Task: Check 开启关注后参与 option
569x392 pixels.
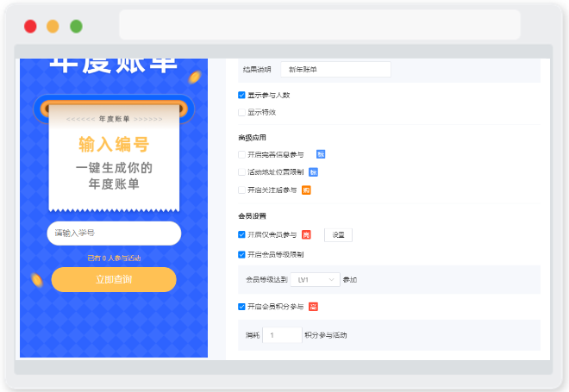Action: 241,190
